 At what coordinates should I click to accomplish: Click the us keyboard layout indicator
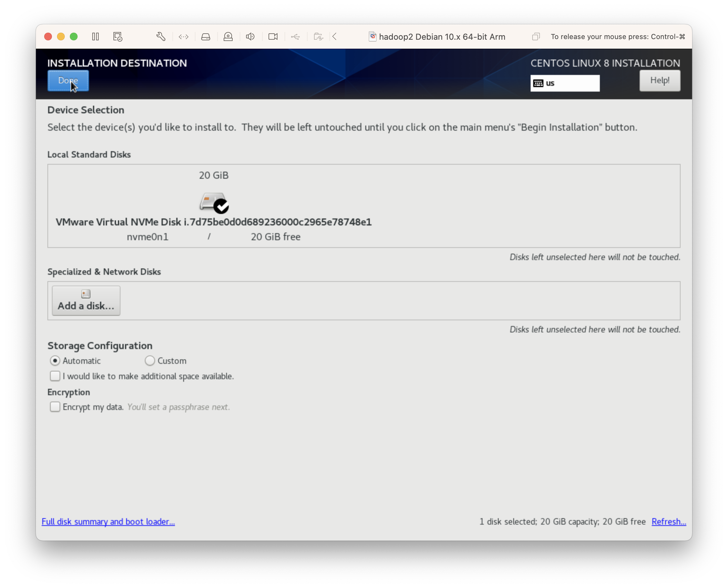click(x=565, y=83)
